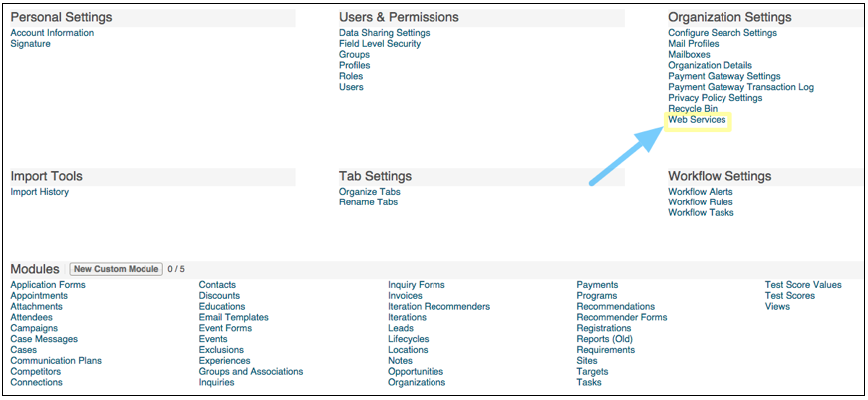Open the Web Services link
Viewport: 868px width, 400px height.
click(x=697, y=120)
